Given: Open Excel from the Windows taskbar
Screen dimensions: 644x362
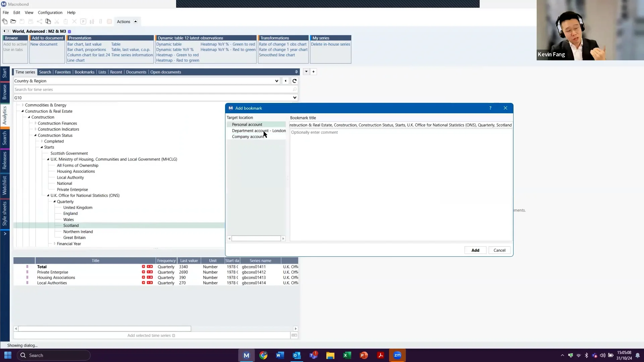Looking at the screenshot, I should coord(347,355).
